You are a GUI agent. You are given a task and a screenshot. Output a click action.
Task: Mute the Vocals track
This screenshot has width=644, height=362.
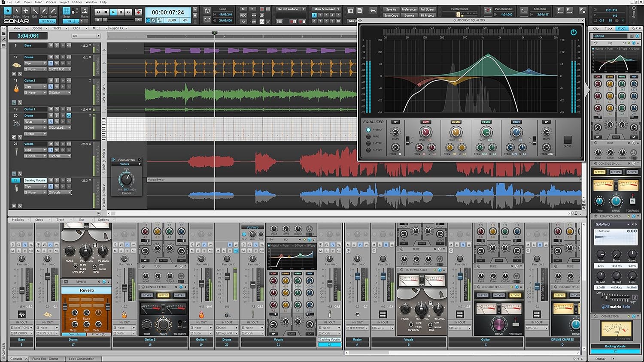(x=51, y=144)
